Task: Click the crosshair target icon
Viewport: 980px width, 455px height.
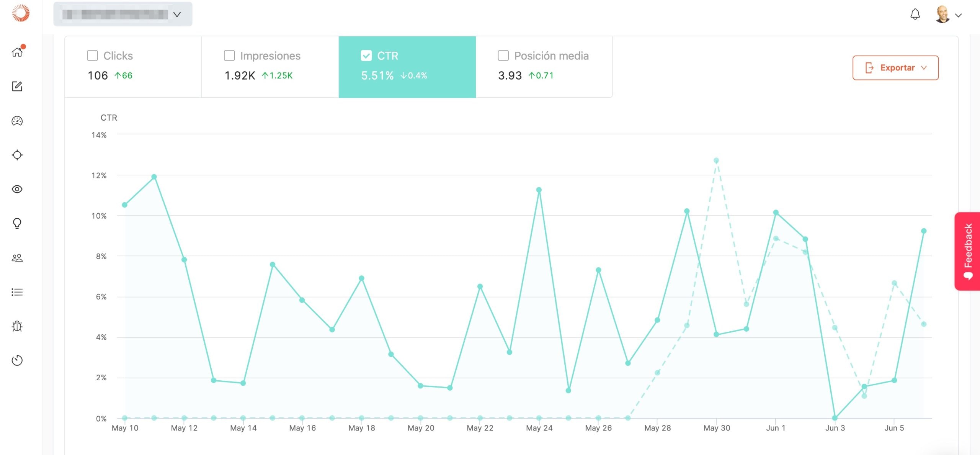Action: tap(17, 155)
